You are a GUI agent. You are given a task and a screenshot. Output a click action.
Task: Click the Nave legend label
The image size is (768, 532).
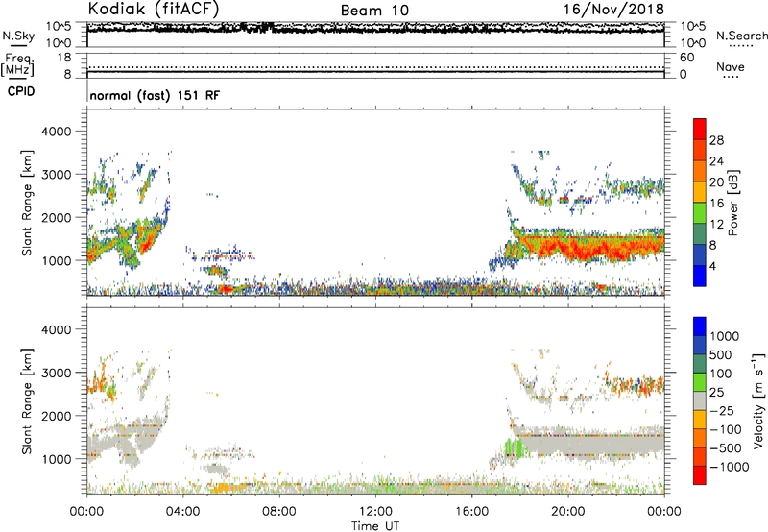tap(731, 66)
